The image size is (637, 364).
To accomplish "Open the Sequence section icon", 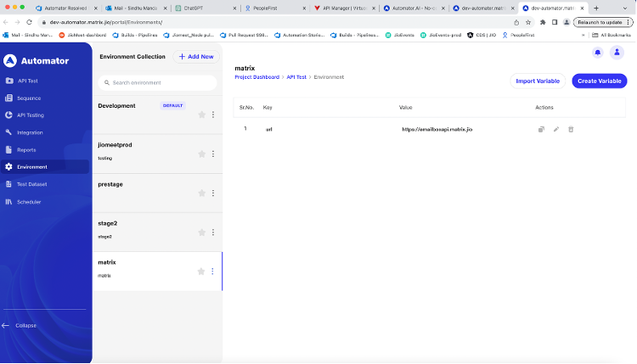I will [9, 98].
